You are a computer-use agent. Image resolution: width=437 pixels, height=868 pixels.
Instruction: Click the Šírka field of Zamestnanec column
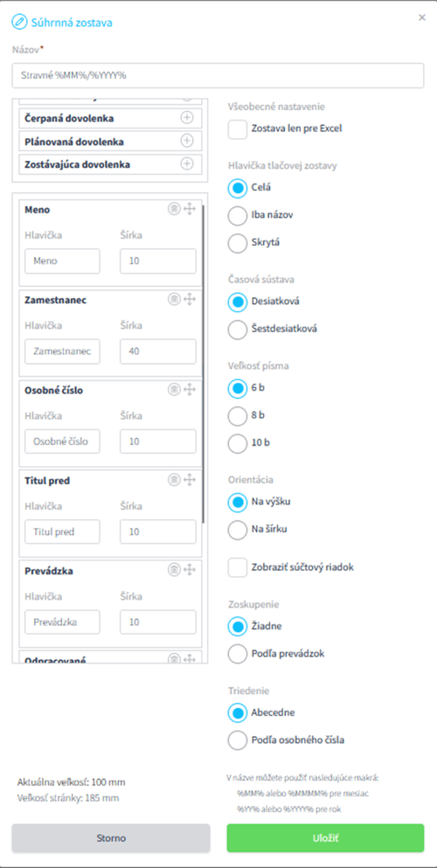click(157, 351)
